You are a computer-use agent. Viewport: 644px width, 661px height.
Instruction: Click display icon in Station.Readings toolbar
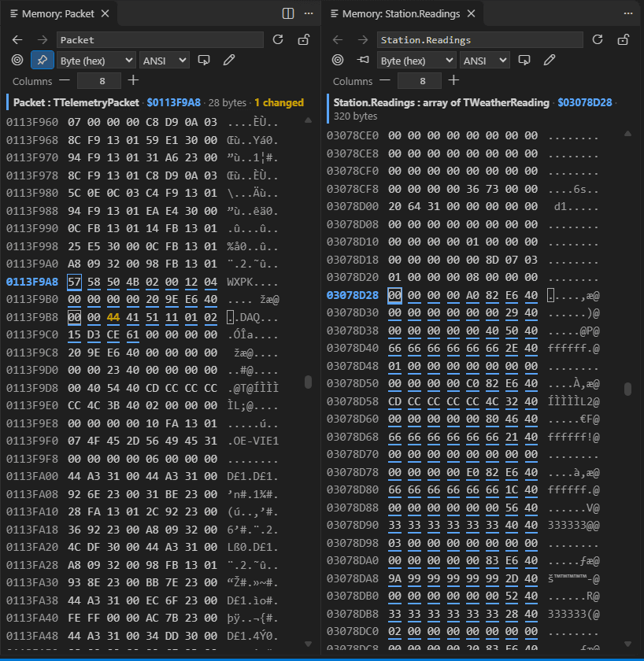point(524,60)
